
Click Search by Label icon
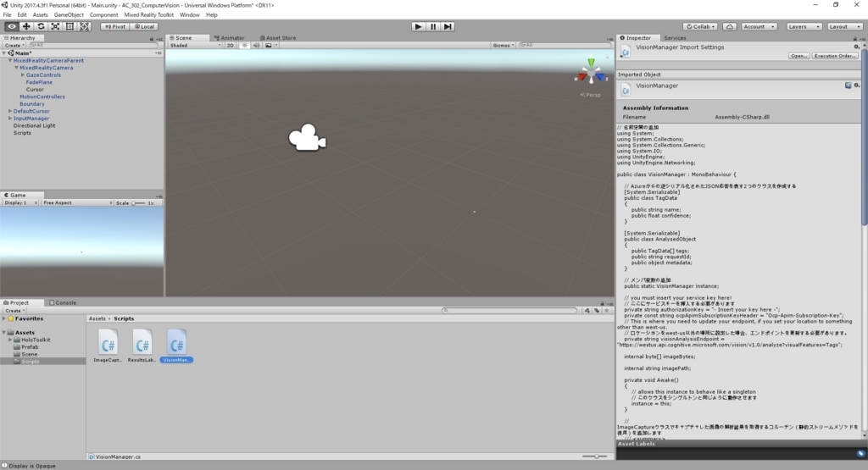tap(597, 311)
